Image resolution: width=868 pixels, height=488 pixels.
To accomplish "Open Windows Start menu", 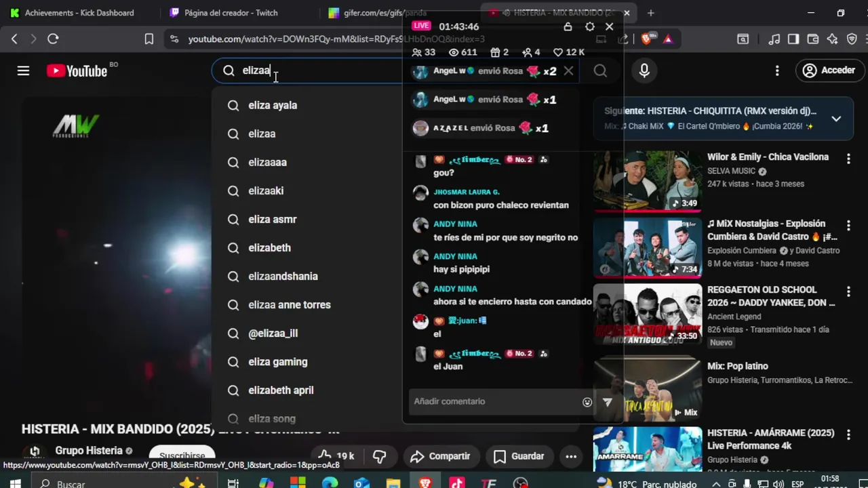I will tap(15, 483).
